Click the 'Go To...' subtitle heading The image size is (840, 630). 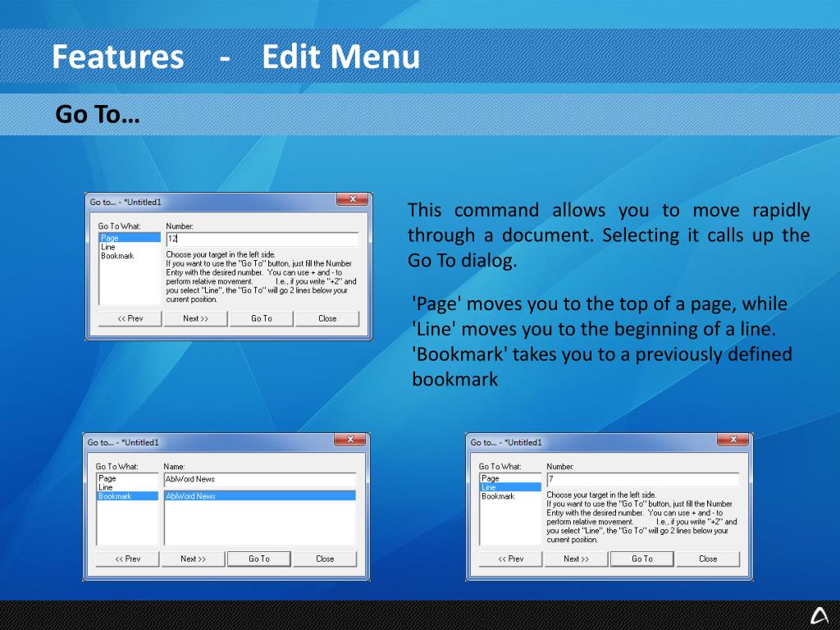(x=98, y=114)
